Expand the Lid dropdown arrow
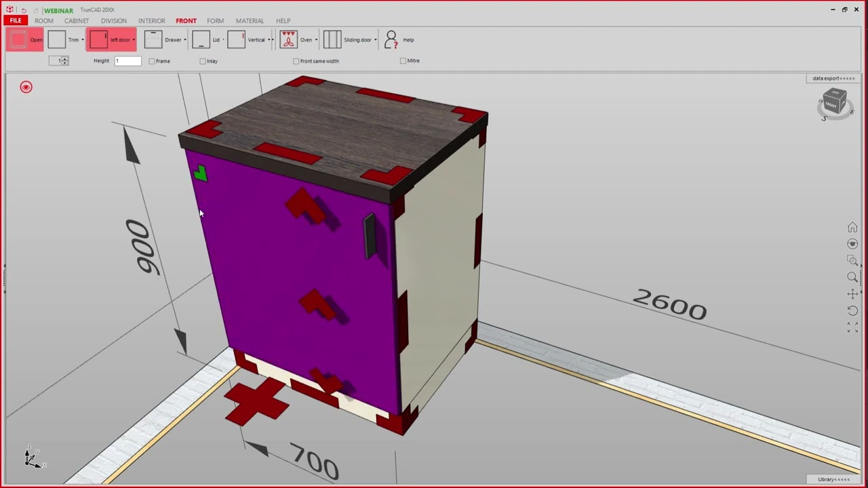 pyautogui.click(x=223, y=40)
